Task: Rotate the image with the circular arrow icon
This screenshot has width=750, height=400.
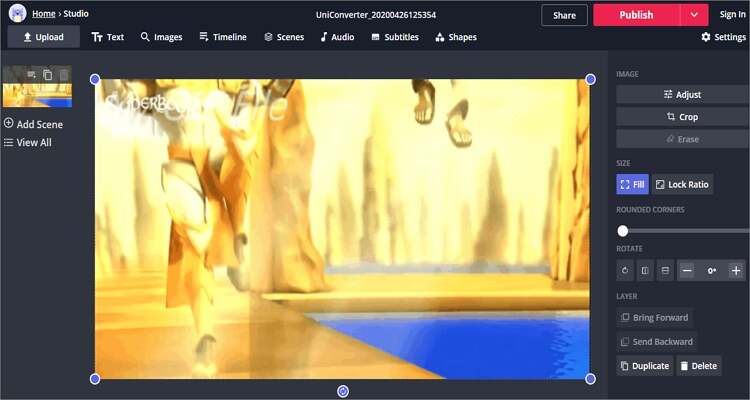Action: [625, 271]
